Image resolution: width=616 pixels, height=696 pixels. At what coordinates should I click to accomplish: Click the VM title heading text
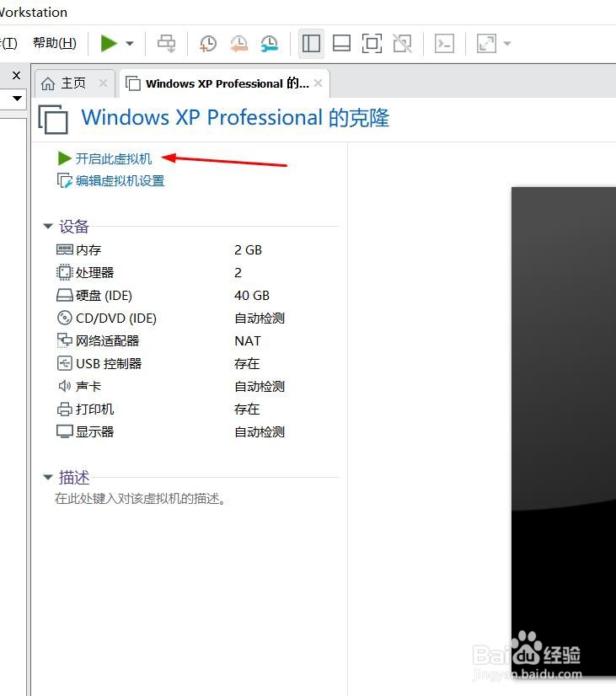235,118
